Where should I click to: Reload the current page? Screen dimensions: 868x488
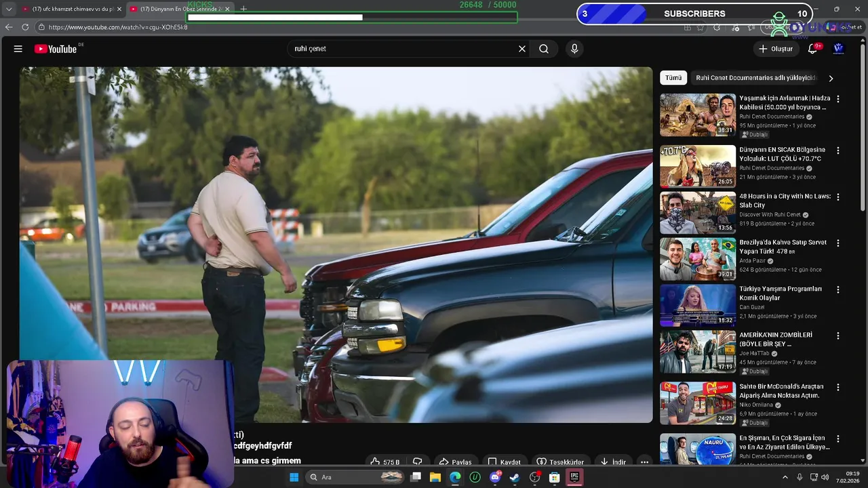tap(25, 27)
